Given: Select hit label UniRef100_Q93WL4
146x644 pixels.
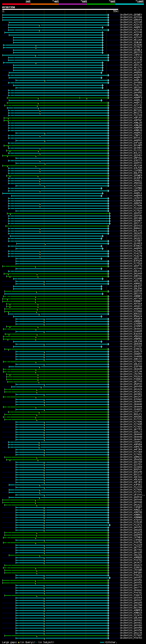Looking at the screenshot, I should 131,50.
